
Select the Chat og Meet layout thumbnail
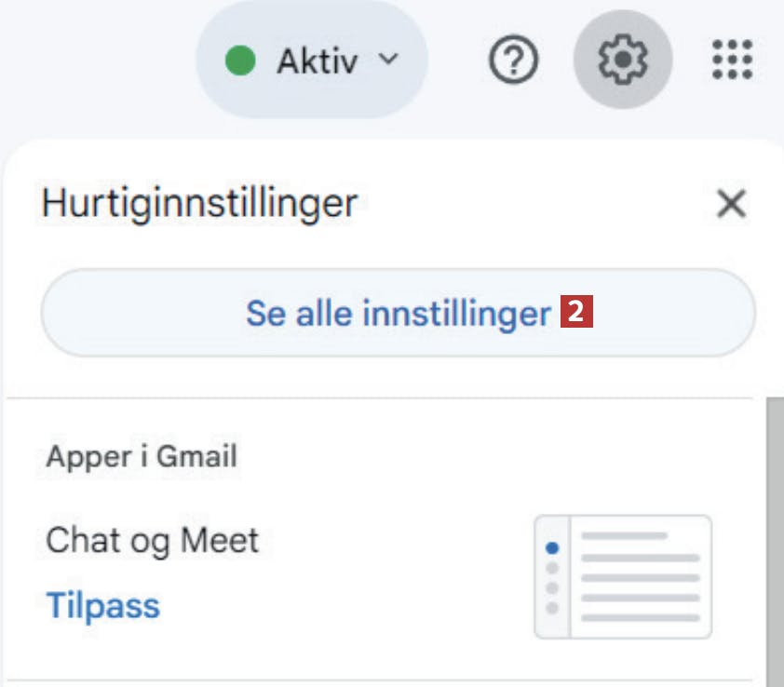pos(623,576)
